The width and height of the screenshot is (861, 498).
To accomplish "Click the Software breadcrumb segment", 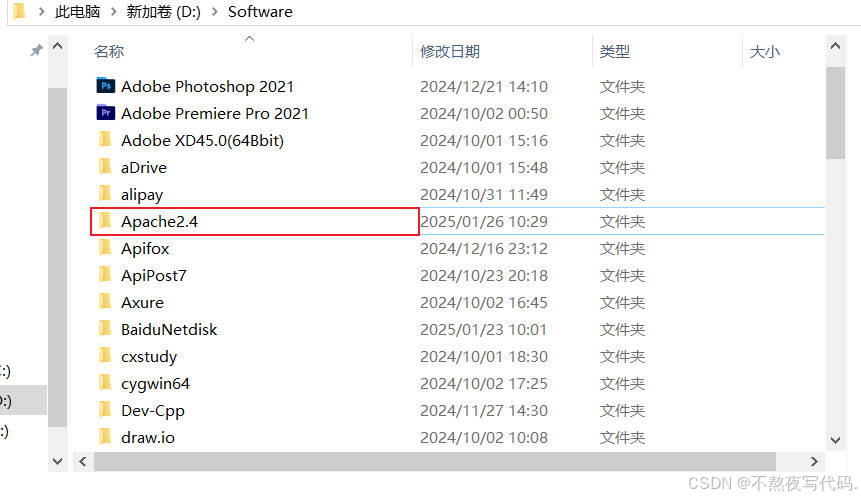I will tap(260, 12).
